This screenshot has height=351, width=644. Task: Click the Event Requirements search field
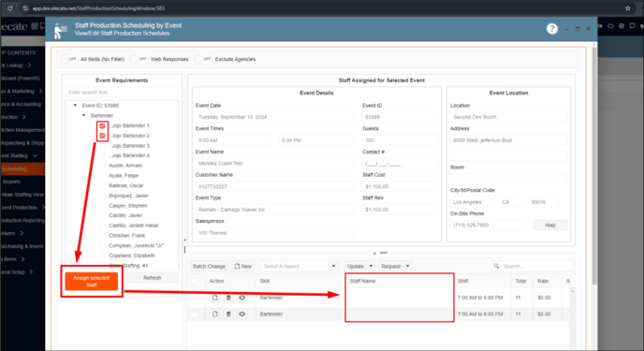tap(122, 93)
